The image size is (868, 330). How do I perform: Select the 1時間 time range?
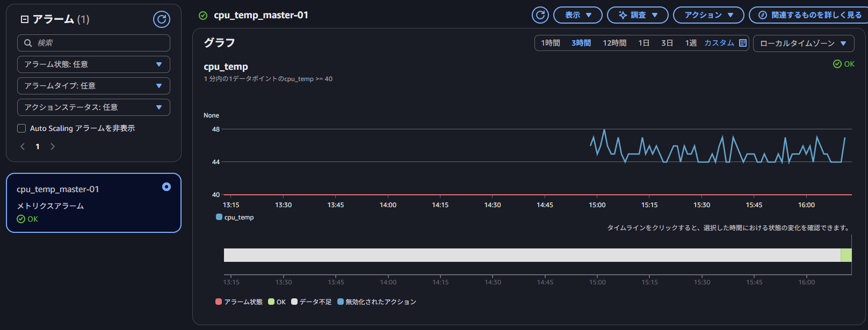click(x=551, y=43)
